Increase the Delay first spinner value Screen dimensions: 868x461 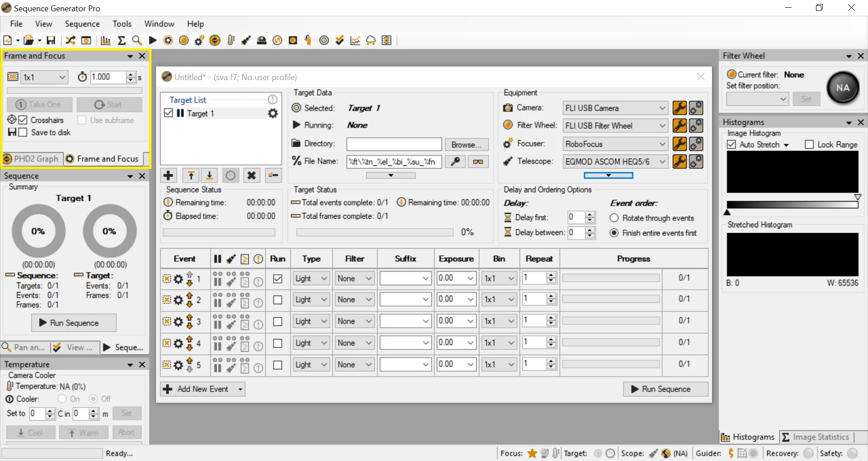590,215
